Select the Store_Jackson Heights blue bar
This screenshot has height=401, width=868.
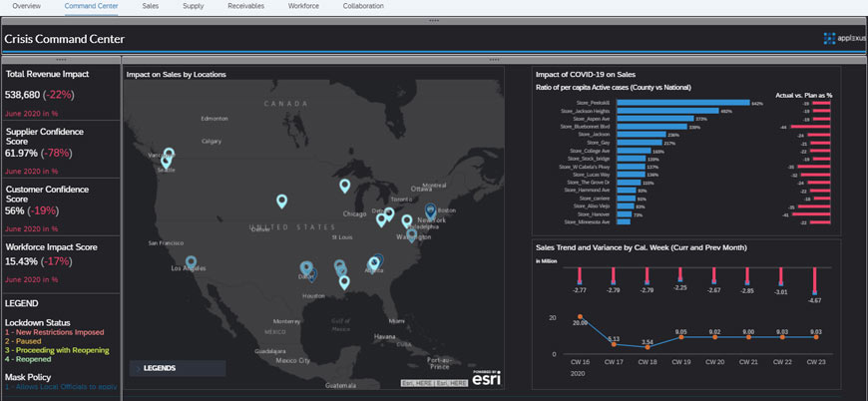click(667, 111)
